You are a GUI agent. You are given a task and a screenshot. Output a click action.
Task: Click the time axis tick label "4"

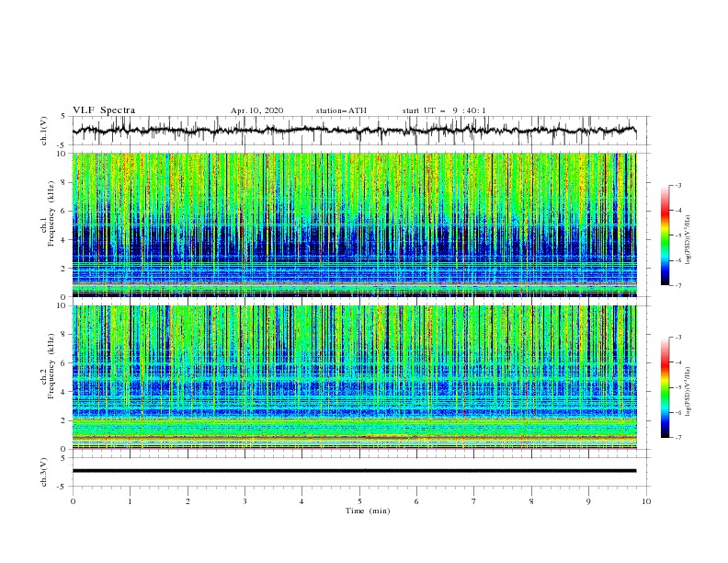tap(301, 501)
